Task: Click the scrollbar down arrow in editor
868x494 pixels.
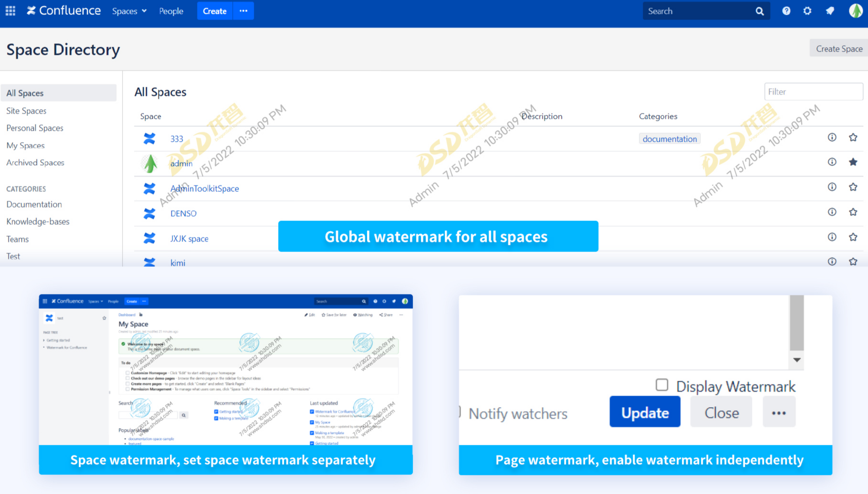Action: [x=797, y=360]
